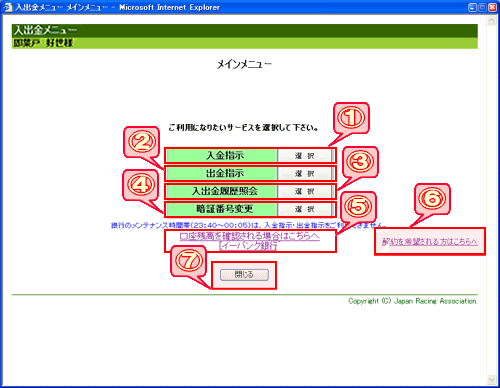Click 選択 button next to 出金指示

click(x=305, y=173)
